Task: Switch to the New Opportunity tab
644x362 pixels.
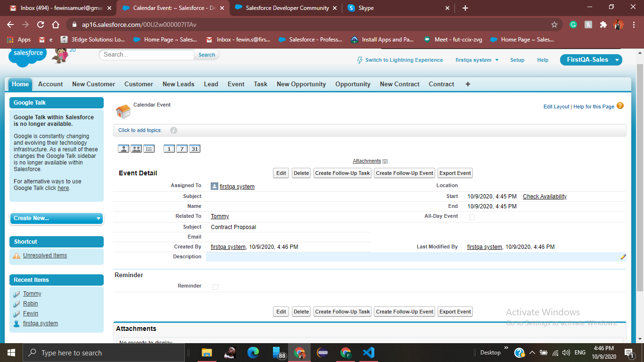Action: (x=301, y=84)
